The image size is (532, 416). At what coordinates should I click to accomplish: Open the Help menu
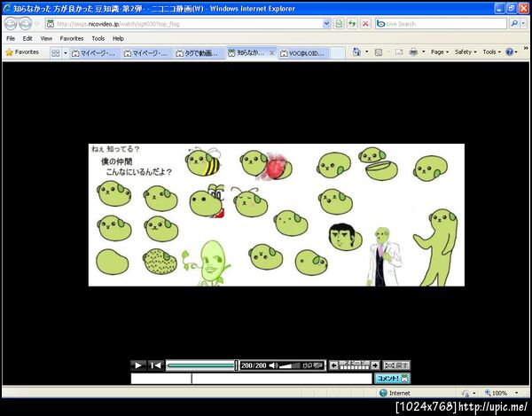(x=118, y=38)
